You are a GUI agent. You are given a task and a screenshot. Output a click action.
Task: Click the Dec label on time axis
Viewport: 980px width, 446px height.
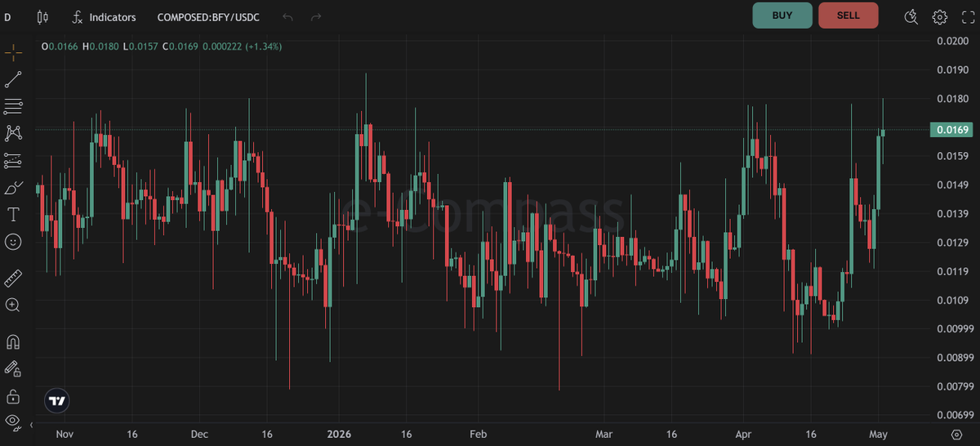click(x=199, y=434)
